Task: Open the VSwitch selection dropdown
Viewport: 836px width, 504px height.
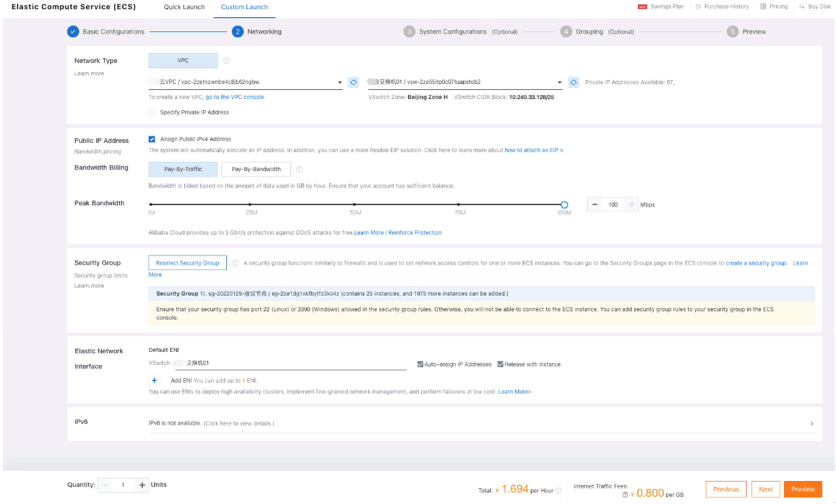Action: point(559,82)
